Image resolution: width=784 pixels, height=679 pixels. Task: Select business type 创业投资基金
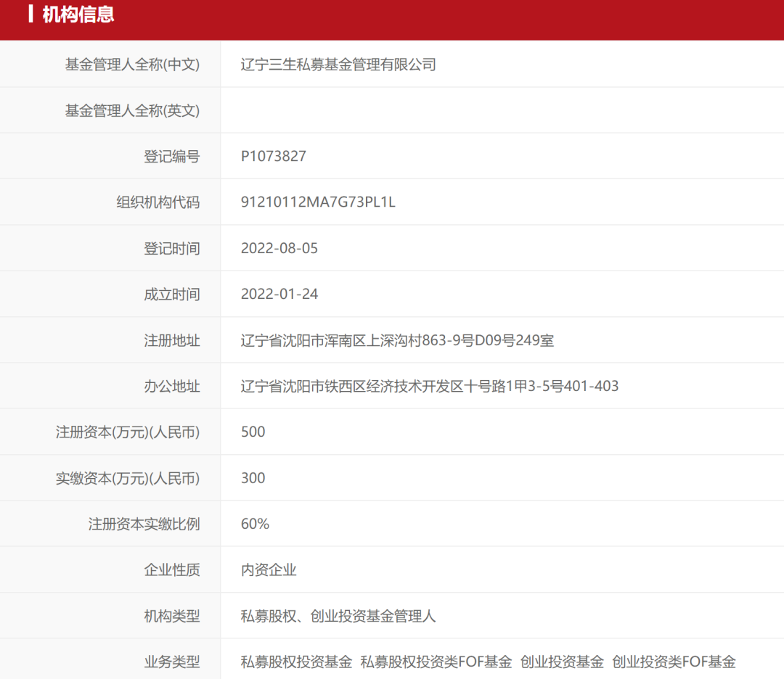pos(562,662)
